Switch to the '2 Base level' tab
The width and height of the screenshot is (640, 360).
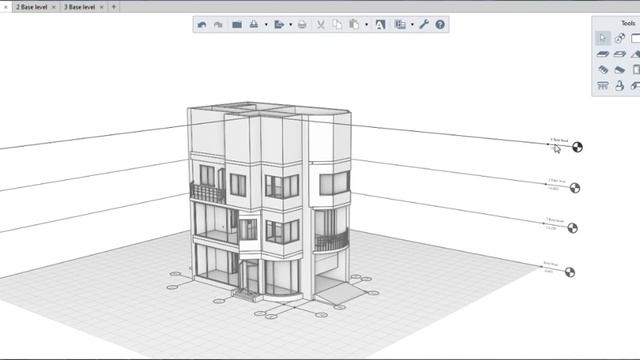(x=31, y=7)
